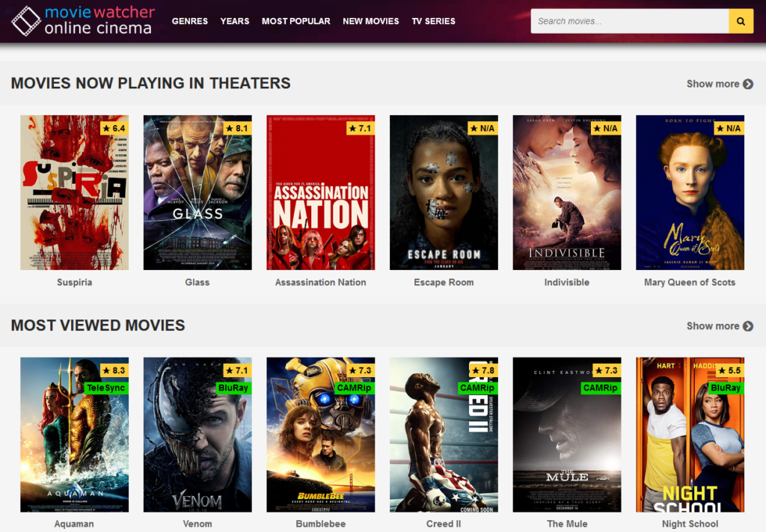
Task: Click the Aquaman title link
Action: (x=74, y=524)
